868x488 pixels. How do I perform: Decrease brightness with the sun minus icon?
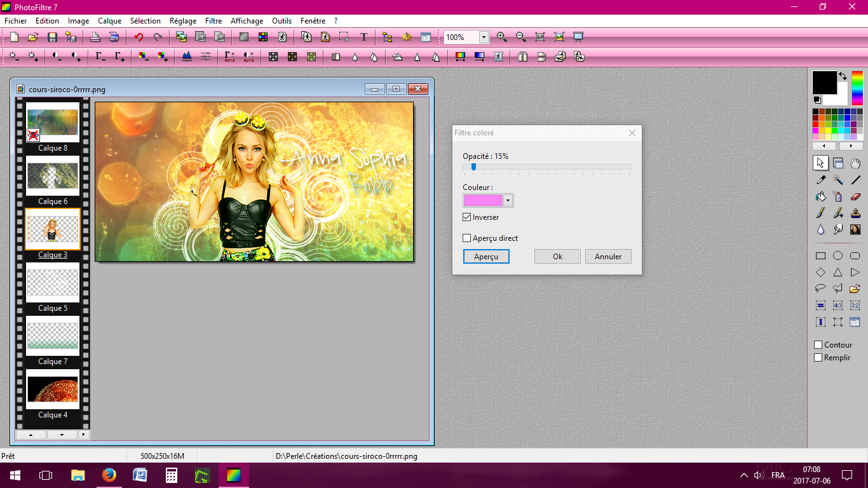pyautogui.click(x=14, y=57)
